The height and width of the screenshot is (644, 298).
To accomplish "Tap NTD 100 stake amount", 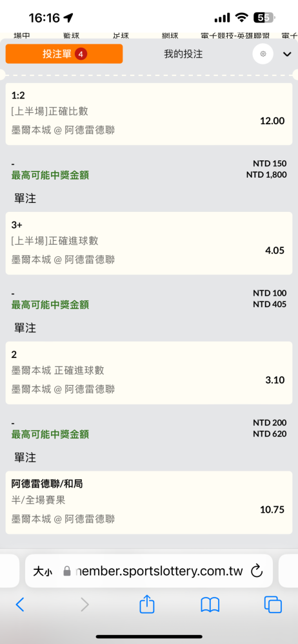I will (270, 293).
